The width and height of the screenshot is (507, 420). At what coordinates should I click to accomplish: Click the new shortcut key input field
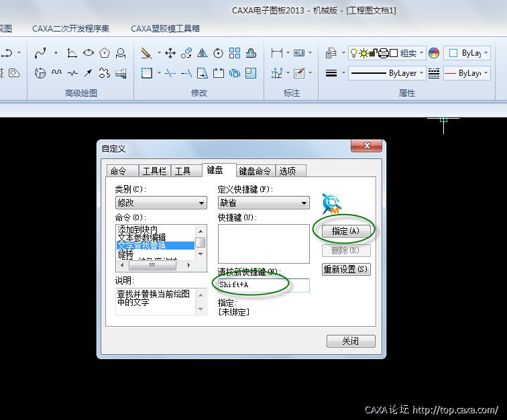tap(264, 285)
